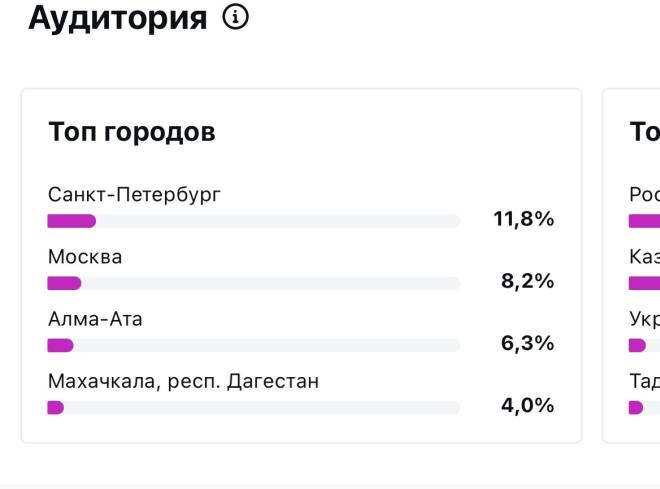Click the Алма-Ата progress bar
The image size is (660, 489).
[254, 345]
